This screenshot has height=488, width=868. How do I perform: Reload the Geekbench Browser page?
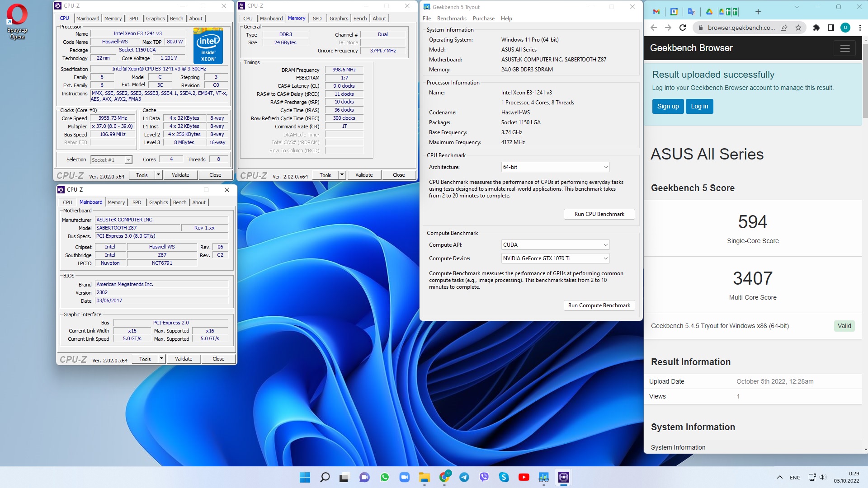coord(683,28)
